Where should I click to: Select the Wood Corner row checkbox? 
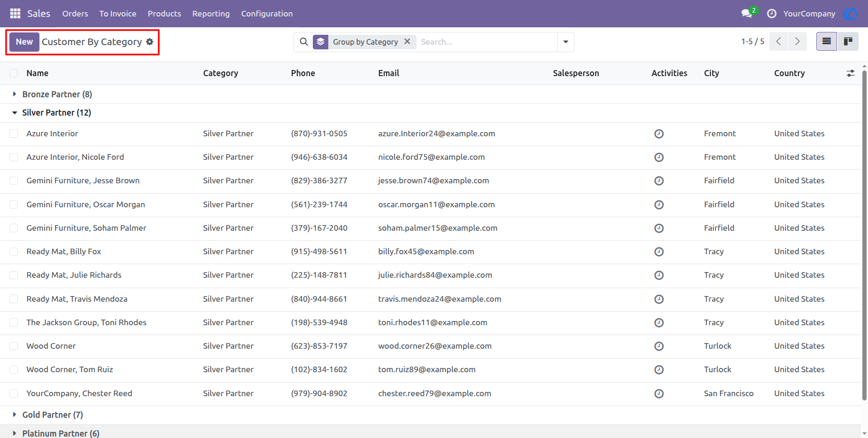click(x=14, y=346)
